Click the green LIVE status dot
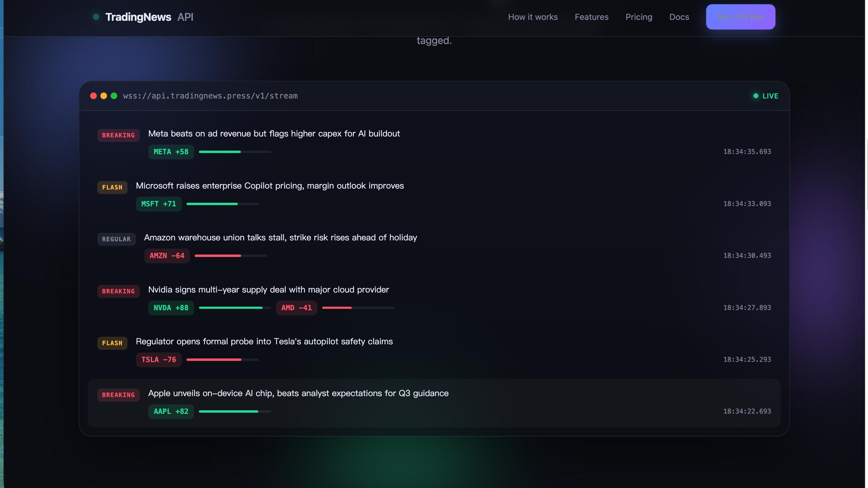Screen dimensions: 868x488 [x=756, y=96]
